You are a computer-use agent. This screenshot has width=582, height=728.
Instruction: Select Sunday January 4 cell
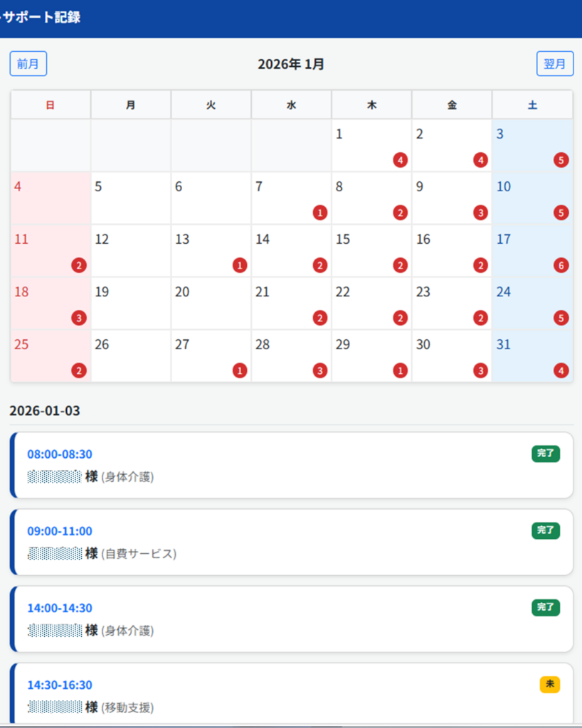click(x=50, y=198)
